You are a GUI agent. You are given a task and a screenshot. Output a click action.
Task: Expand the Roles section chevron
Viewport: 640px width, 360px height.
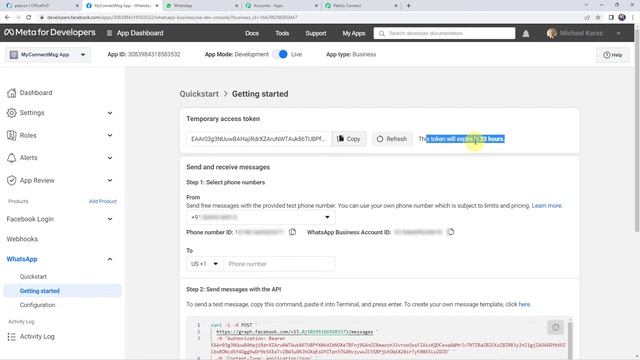110,135
